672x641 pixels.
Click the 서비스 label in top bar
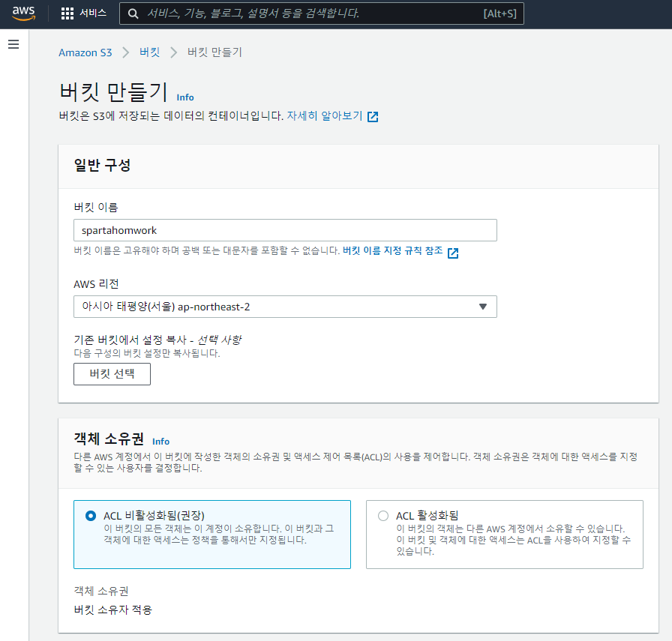pyautogui.click(x=93, y=13)
